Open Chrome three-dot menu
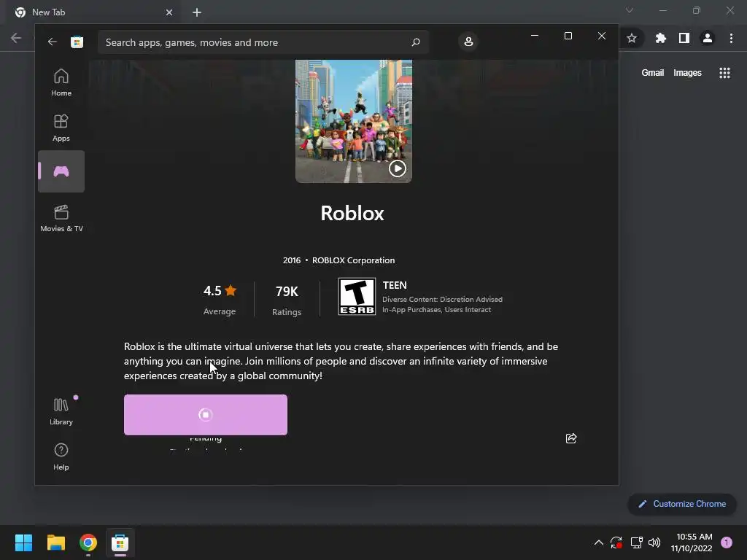747x560 pixels. tap(731, 38)
